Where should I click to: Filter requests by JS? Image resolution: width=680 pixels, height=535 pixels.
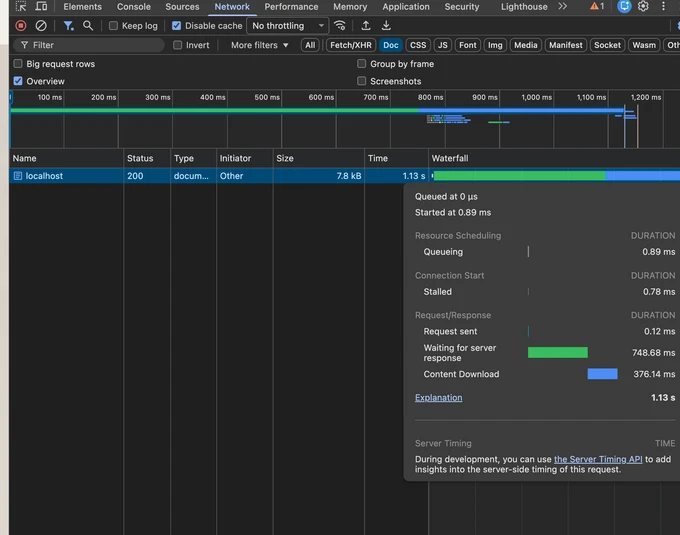442,45
